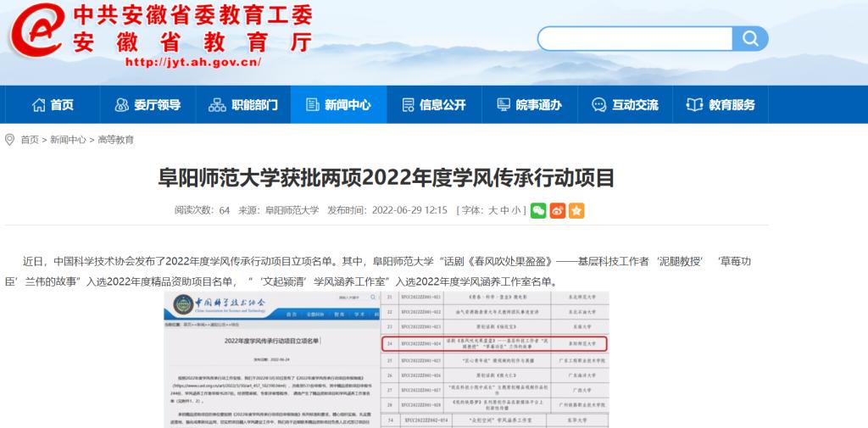Click the search magnifier icon
Screen dimensions: 868x428
750,38
